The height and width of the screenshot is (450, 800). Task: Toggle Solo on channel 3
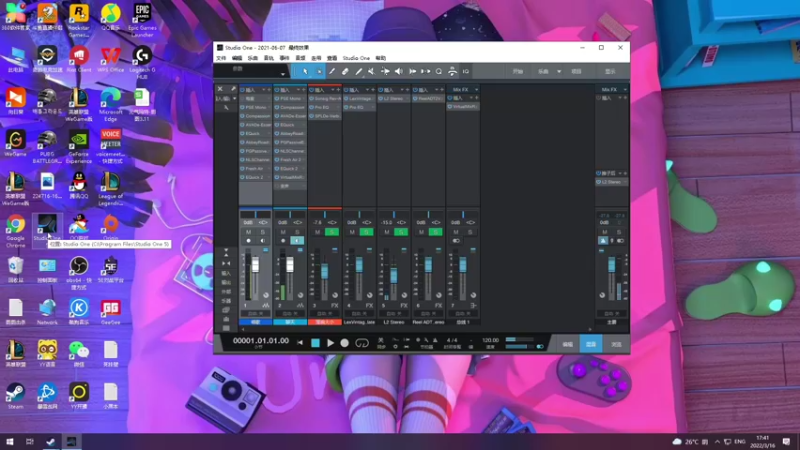pyautogui.click(x=332, y=232)
